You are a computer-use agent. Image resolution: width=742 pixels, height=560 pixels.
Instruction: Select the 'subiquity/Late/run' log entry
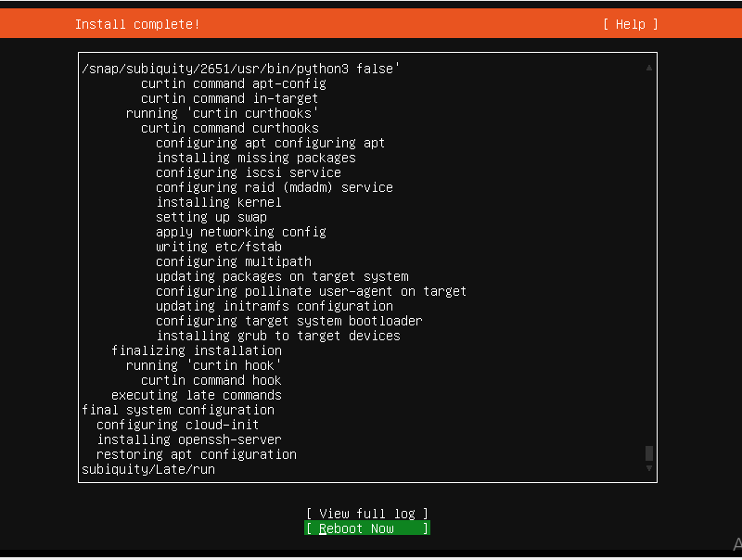click(x=148, y=469)
